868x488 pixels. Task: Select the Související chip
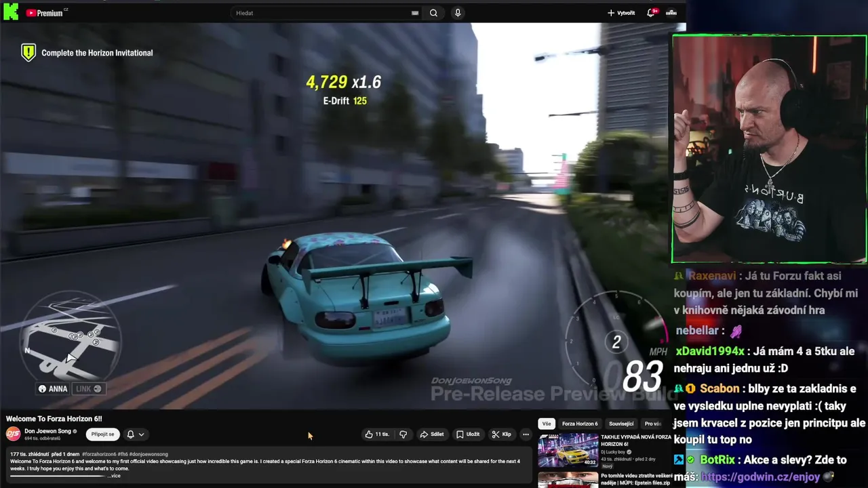coord(621,424)
